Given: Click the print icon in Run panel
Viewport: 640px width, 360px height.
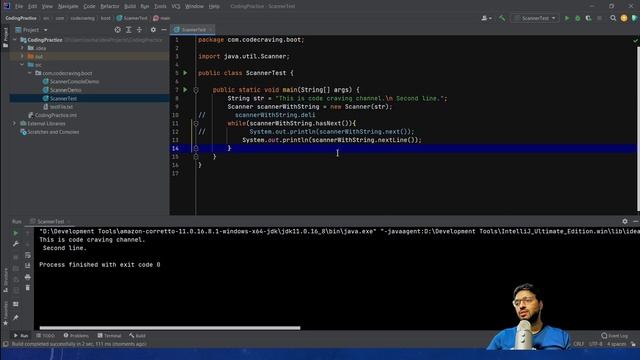Looking at the screenshot, I should [28, 277].
